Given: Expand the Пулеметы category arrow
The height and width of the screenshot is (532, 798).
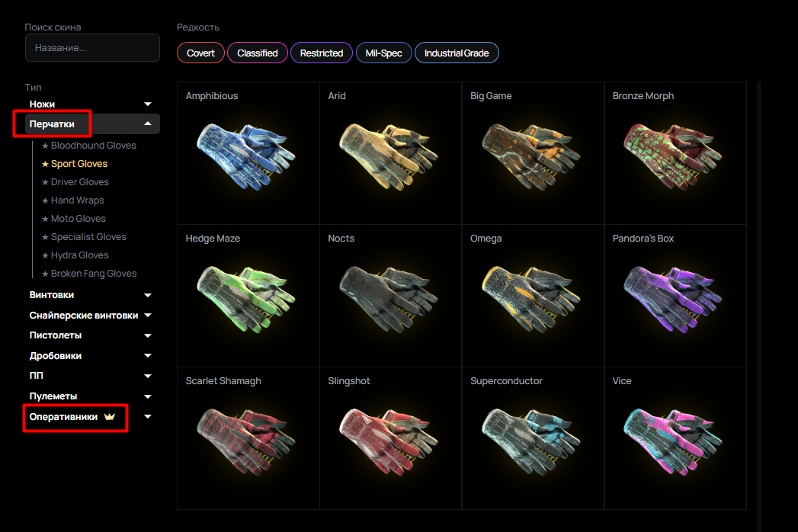Looking at the screenshot, I should (x=148, y=396).
